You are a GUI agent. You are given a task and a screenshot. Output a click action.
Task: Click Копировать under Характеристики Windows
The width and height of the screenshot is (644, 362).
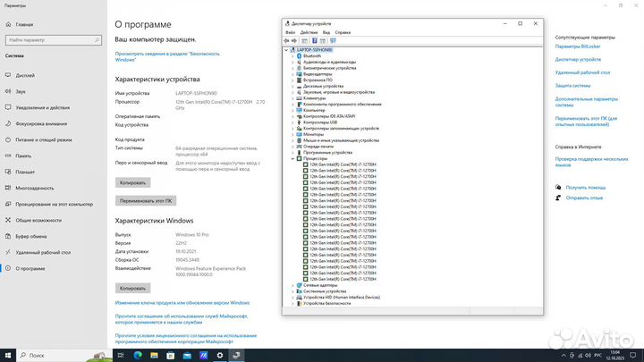tap(132, 288)
